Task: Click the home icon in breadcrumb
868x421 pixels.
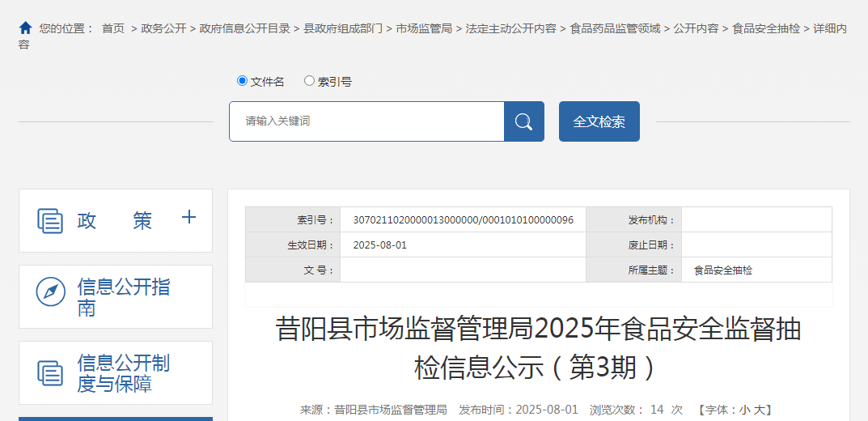Action: pyautogui.click(x=25, y=28)
